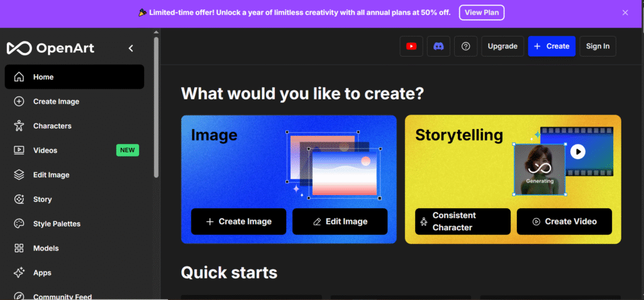644x300 pixels.
Task: Open Create Image from the sidebar
Action: (x=74, y=101)
